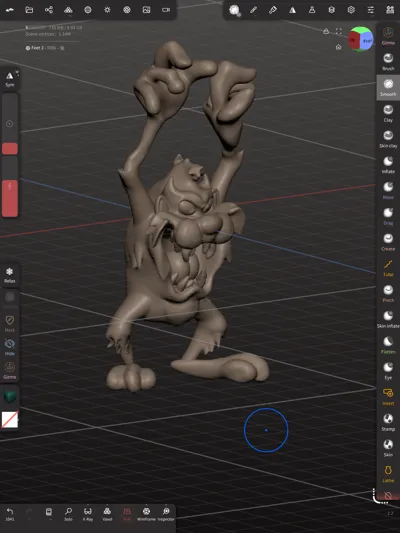Viewport: 400px width, 533px height.
Task: Open the flask tool-settings menu
Action: click(312, 10)
